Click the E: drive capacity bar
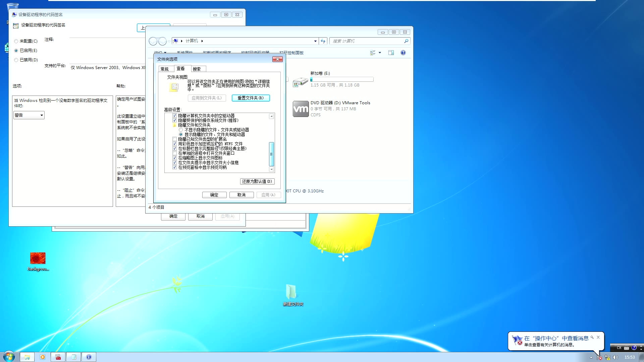The height and width of the screenshot is (362, 644). (341, 79)
